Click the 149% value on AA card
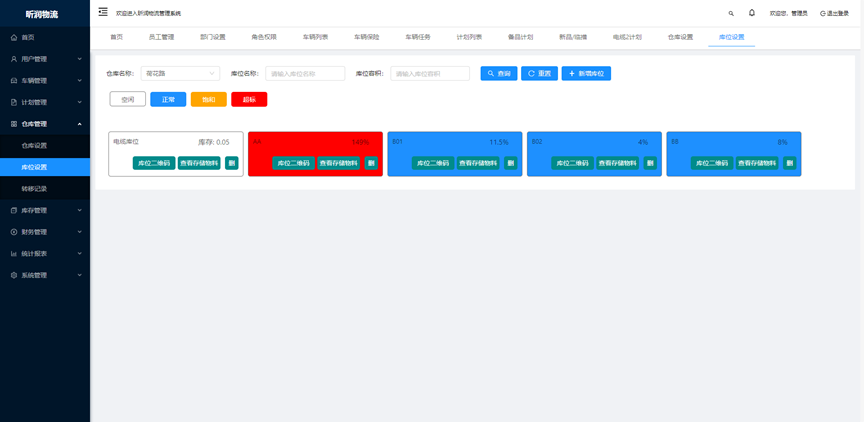The image size is (864, 422). [x=360, y=142]
